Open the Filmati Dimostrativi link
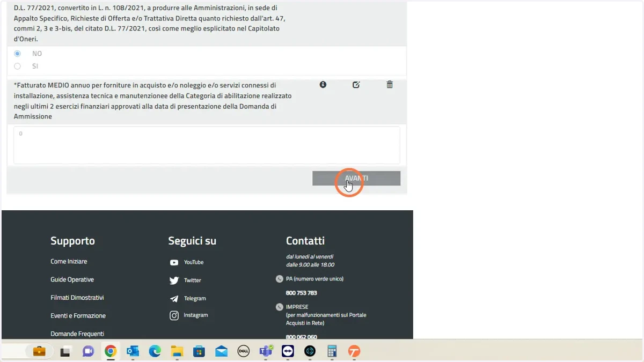The image size is (644, 362). (x=77, y=298)
